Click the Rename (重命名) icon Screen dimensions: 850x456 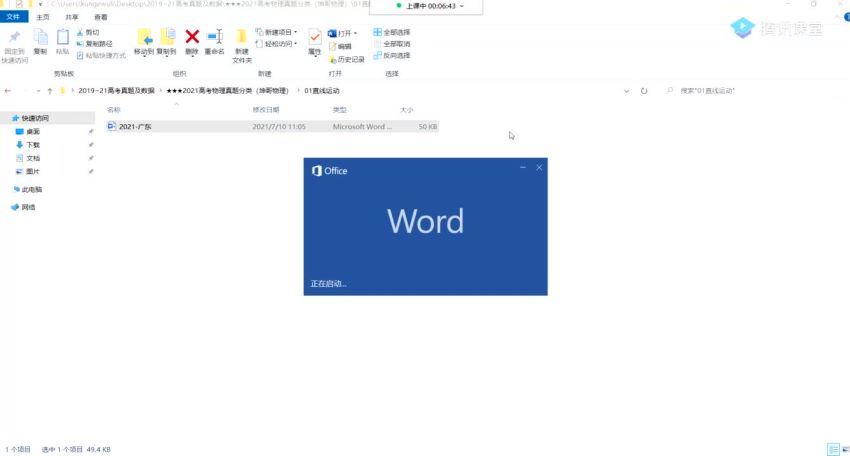click(214, 38)
